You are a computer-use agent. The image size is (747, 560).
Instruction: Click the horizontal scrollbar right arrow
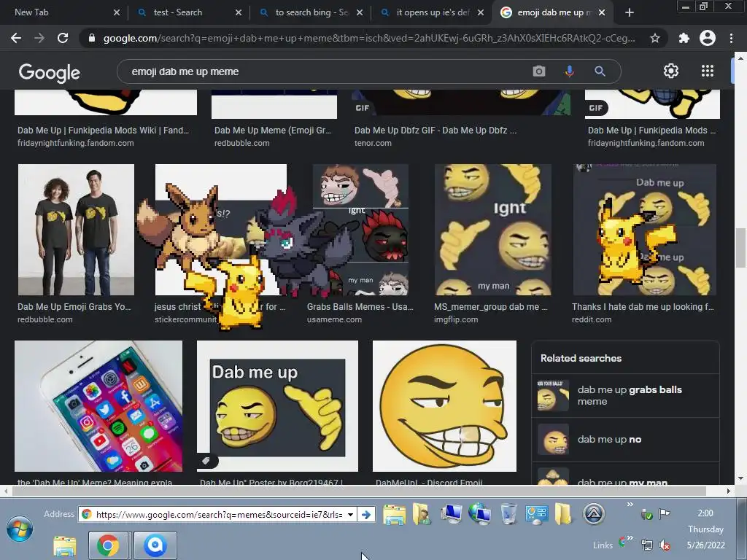click(729, 491)
